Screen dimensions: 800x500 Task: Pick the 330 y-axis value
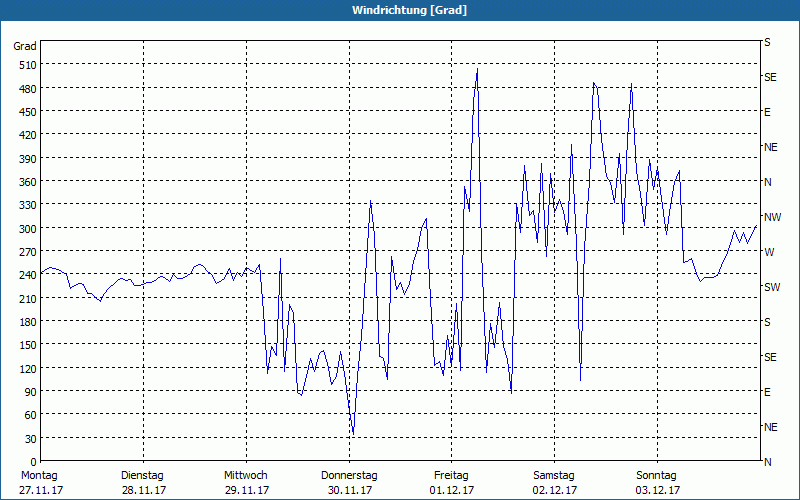28,206
